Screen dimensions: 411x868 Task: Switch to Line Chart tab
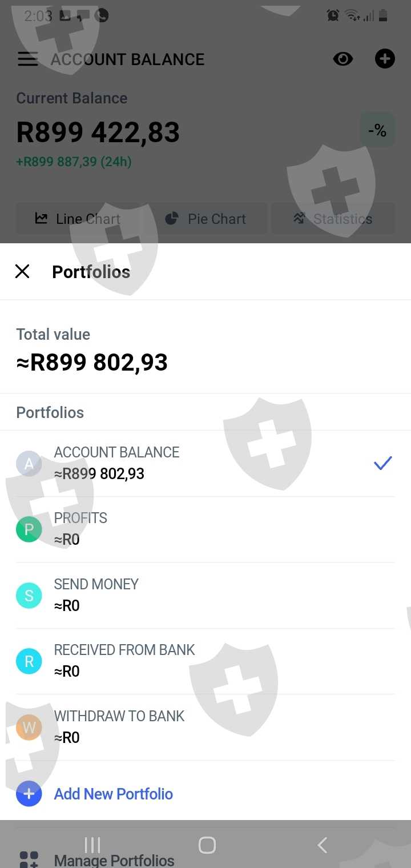78,219
